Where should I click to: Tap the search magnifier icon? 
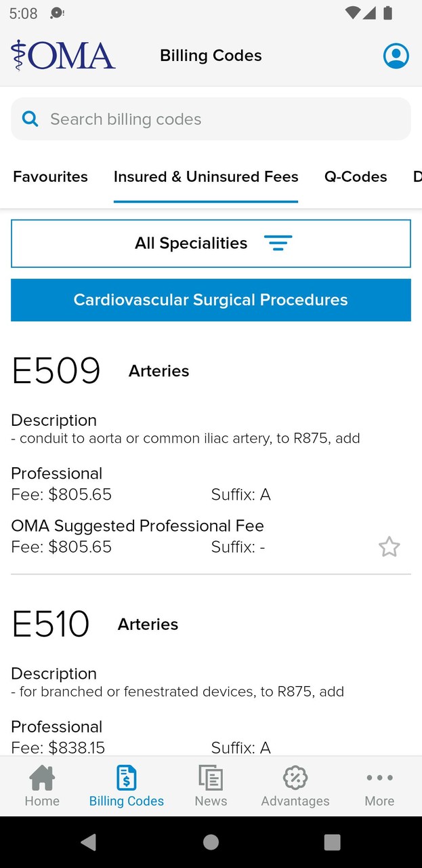coord(30,119)
